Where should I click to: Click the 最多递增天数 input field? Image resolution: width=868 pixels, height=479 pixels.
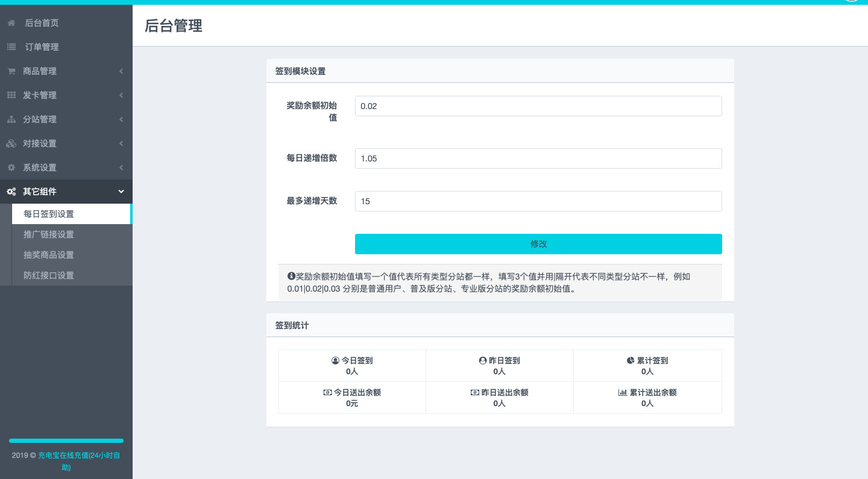[538, 201]
